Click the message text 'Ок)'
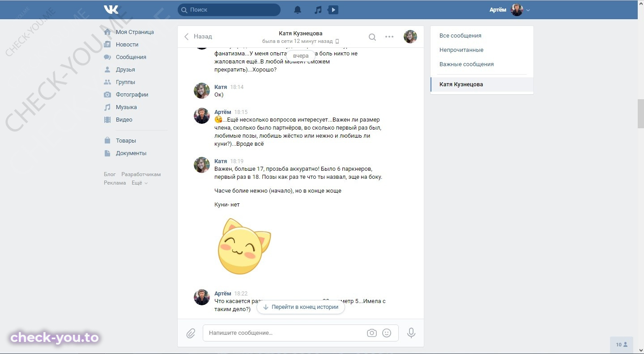 pos(219,95)
